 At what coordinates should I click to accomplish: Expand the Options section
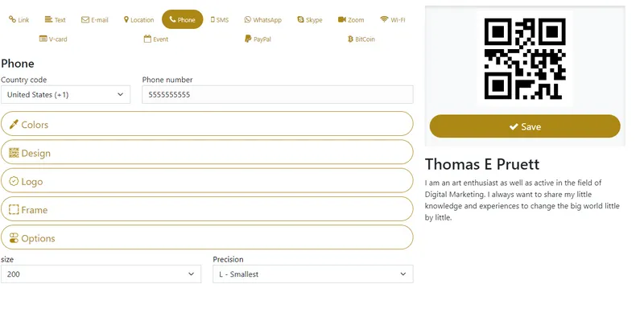coord(207,237)
